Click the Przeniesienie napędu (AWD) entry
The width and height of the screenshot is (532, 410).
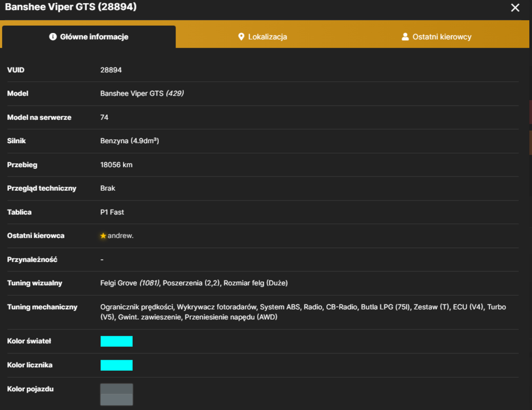coord(231,317)
